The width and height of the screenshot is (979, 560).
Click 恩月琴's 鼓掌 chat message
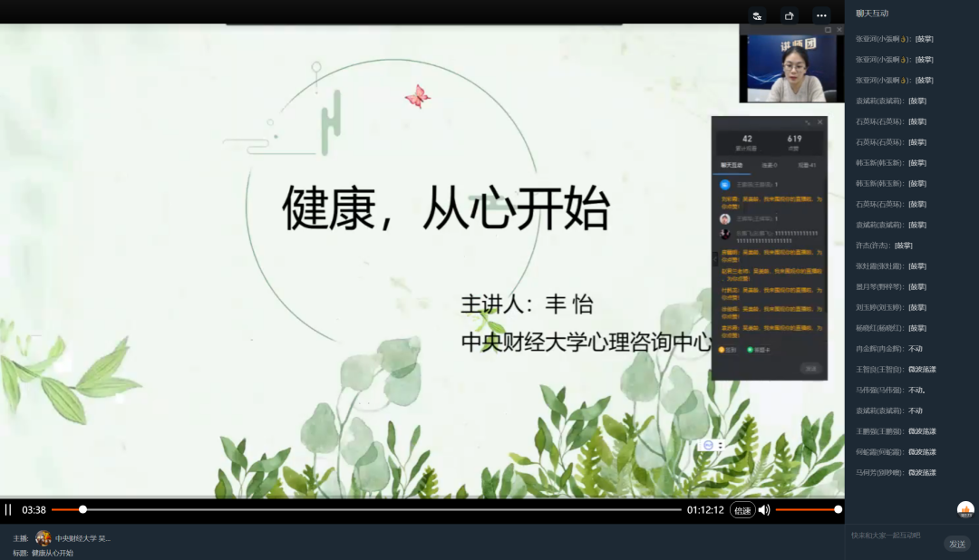pos(891,286)
